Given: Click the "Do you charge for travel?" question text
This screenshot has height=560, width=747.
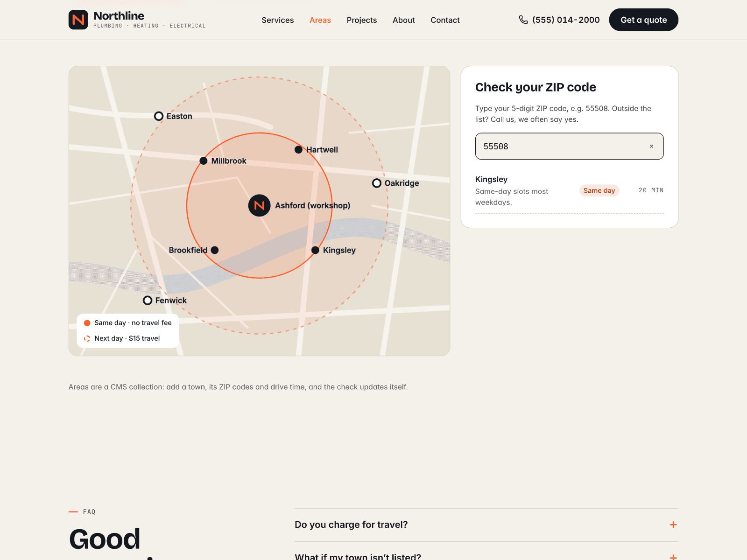Looking at the screenshot, I should pos(351,525).
